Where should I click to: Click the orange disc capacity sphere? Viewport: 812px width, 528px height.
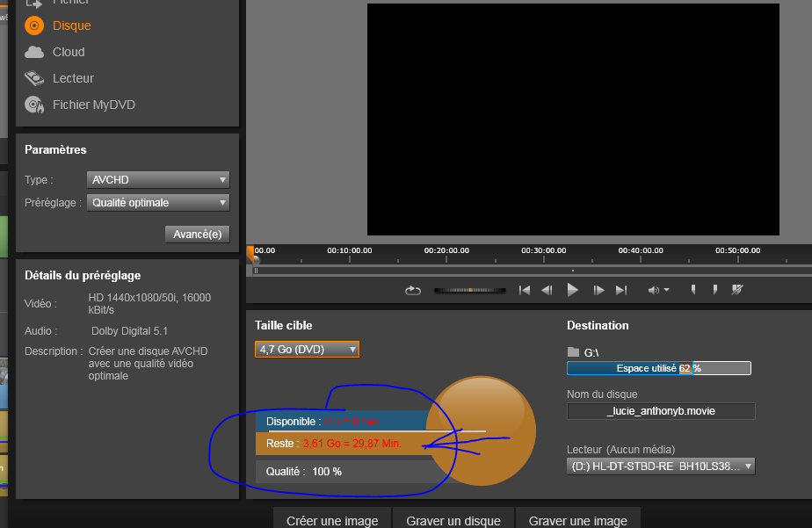(x=482, y=430)
